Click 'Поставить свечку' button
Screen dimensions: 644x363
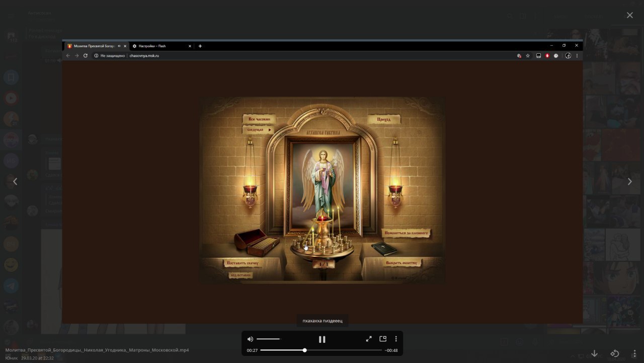[243, 263]
